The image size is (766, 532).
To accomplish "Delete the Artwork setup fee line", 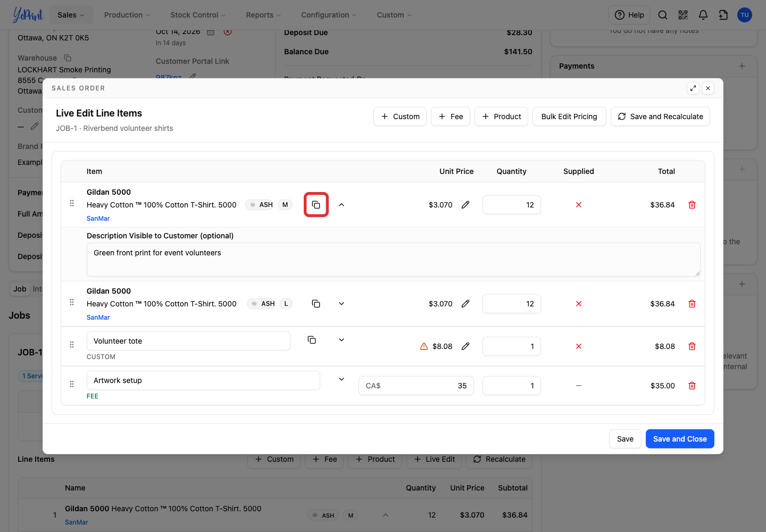I will coord(692,386).
